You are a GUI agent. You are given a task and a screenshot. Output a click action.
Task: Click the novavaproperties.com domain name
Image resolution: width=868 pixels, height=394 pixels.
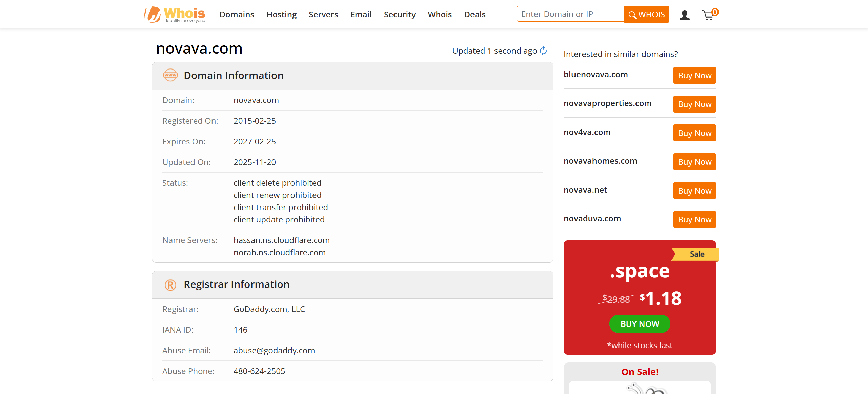click(x=607, y=103)
